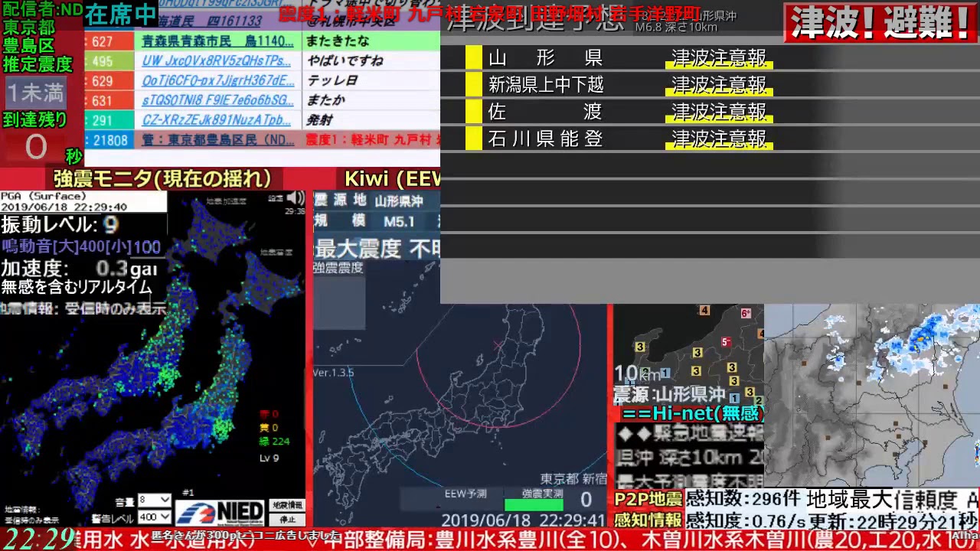Click the 最大震度 不明 label
This screenshot has width=980, height=551.
(x=378, y=249)
